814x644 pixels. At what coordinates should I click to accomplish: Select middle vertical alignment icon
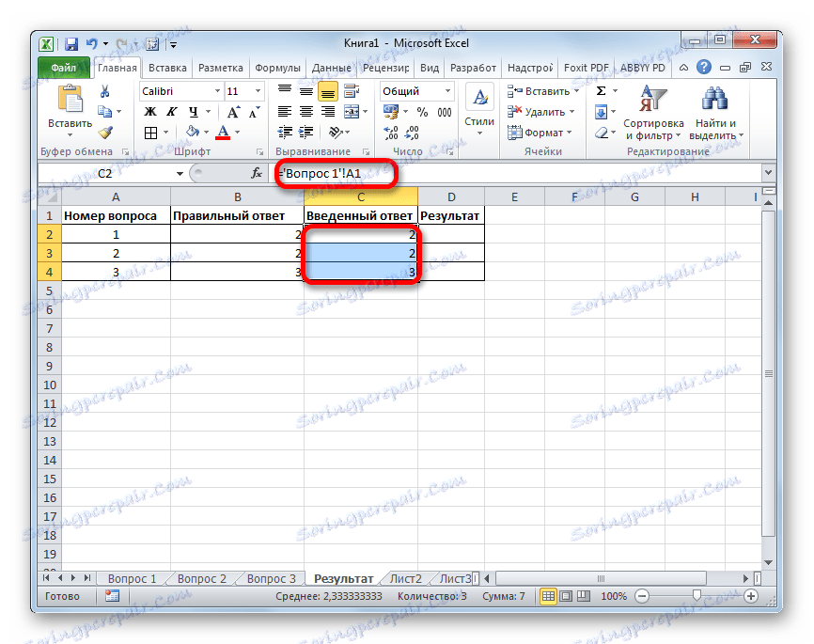coord(306,91)
